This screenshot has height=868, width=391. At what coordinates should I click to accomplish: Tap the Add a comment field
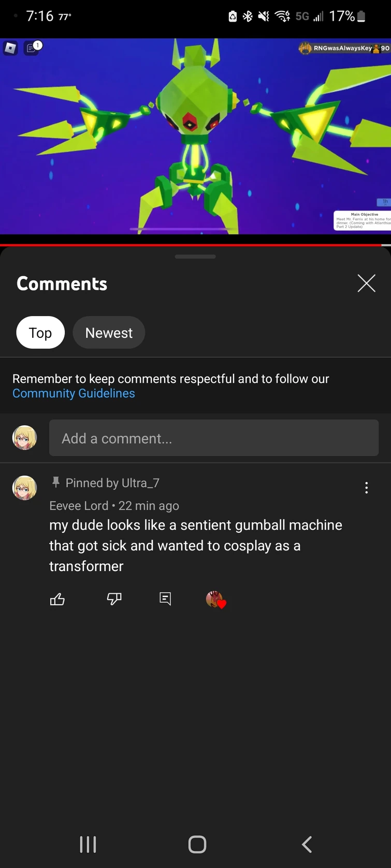click(213, 438)
